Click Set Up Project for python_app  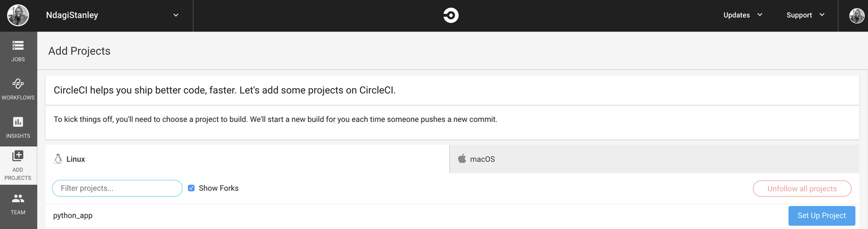coord(822,215)
